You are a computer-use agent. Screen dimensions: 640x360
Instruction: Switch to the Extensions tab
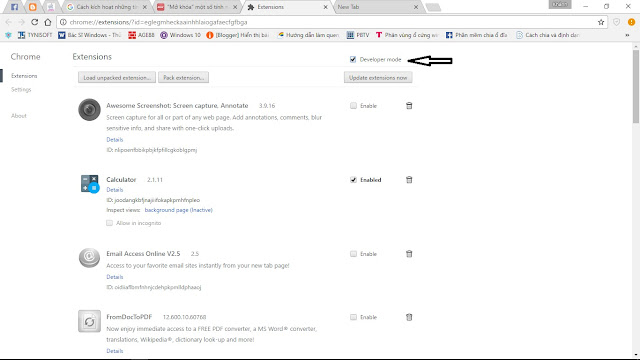tap(289, 7)
